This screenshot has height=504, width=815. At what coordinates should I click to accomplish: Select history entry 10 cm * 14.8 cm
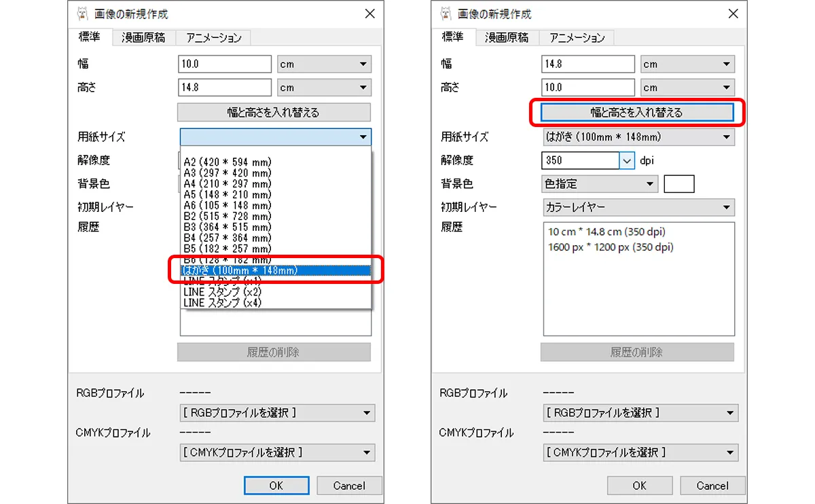click(x=606, y=232)
